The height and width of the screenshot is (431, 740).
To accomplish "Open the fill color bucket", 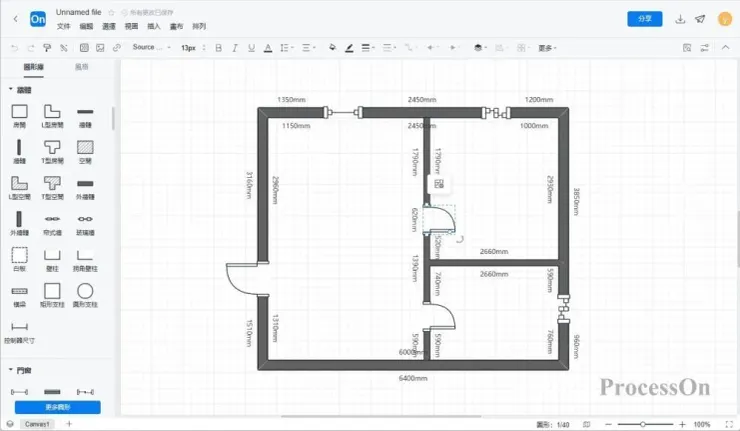I will 332,48.
